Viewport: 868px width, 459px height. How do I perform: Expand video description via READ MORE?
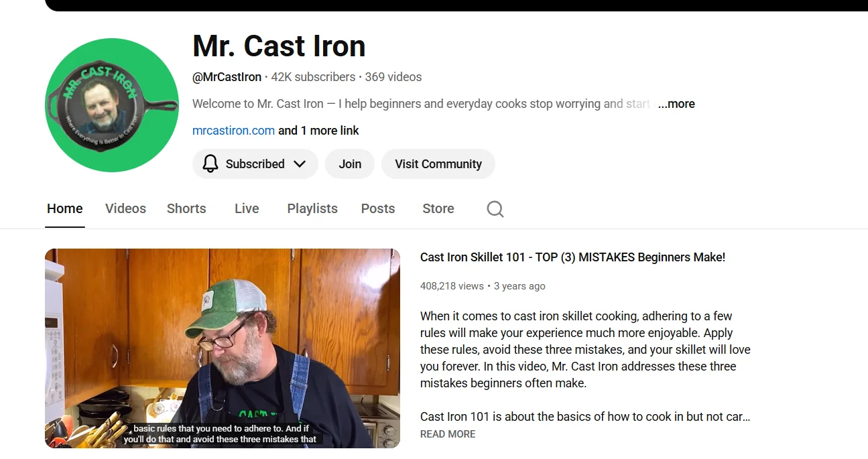coord(448,434)
